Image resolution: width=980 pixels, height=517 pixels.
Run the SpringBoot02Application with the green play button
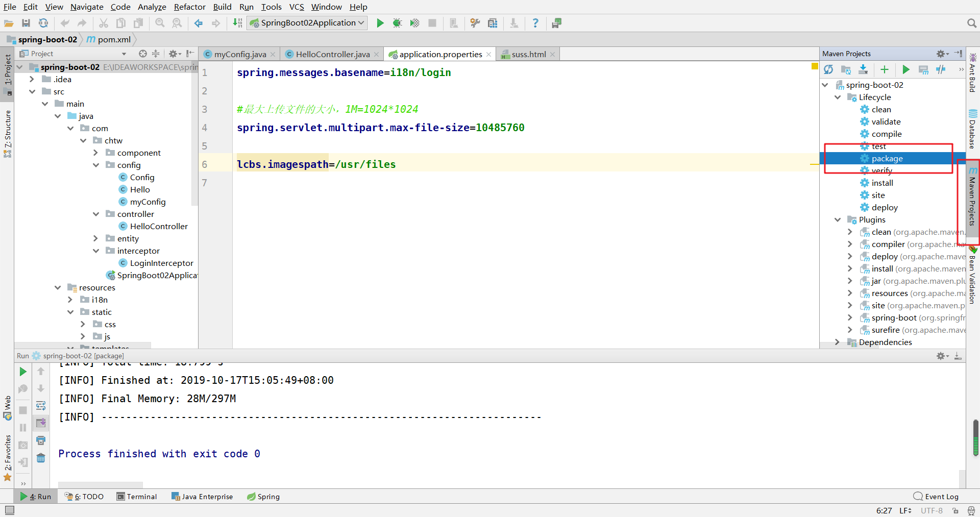pos(380,23)
